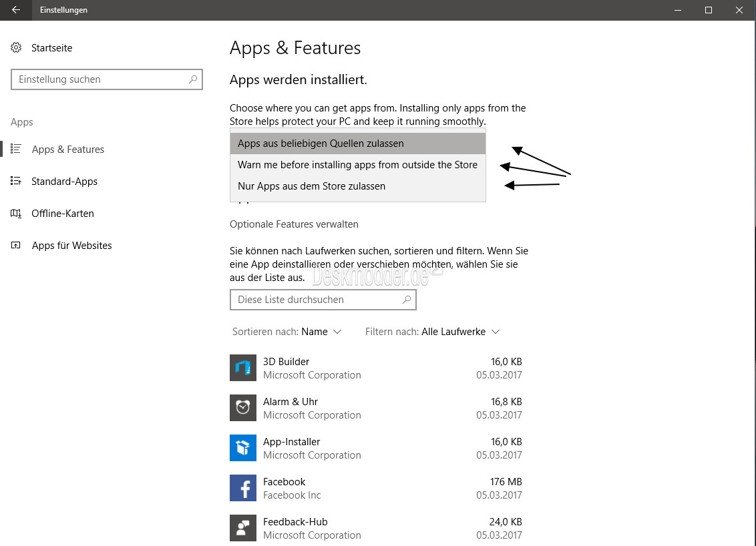Open 'Optionale Features verwalten' link
Viewport: 756px width, 546px height.
pos(294,224)
